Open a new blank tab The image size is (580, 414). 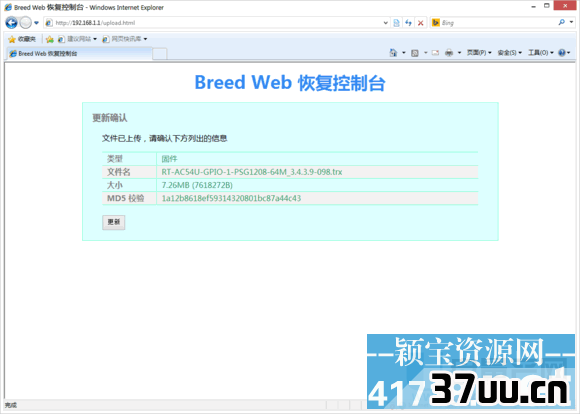tap(160, 54)
